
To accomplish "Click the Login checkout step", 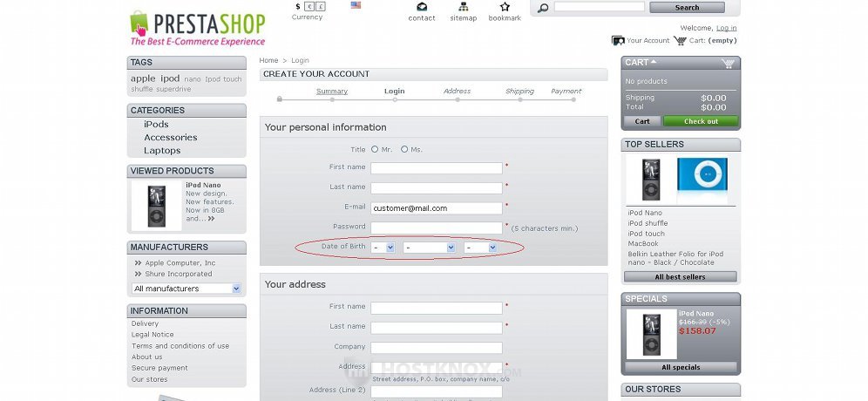I will click(x=394, y=91).
